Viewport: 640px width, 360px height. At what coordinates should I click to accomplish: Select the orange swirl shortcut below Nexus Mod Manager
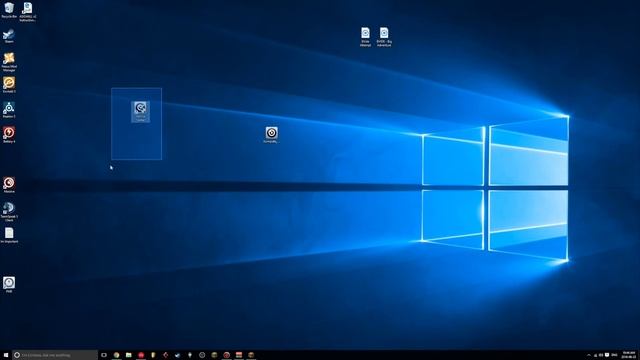9,85
